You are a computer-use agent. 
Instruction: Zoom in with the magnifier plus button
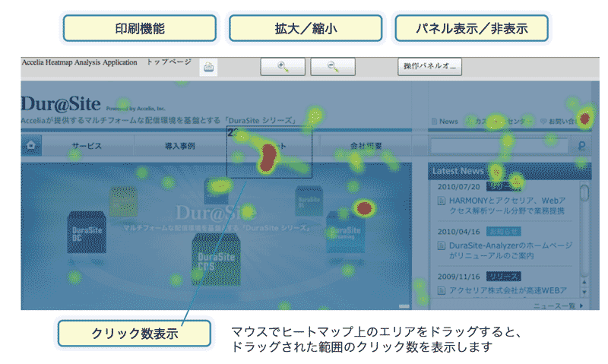coord(283,67)
